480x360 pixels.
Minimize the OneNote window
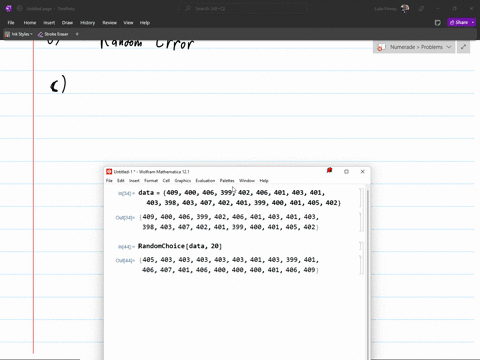438,9
